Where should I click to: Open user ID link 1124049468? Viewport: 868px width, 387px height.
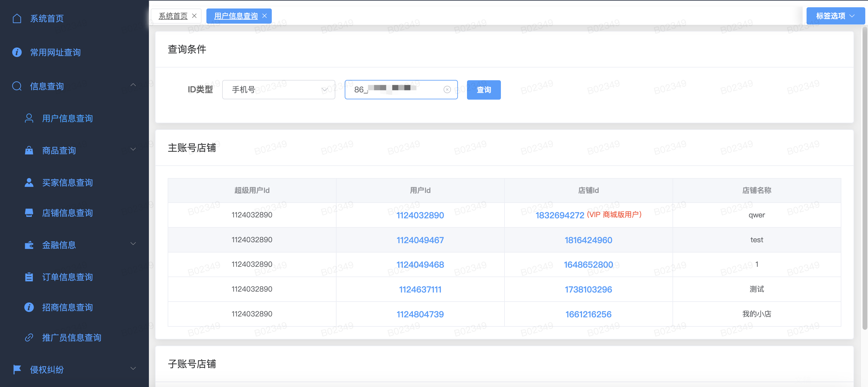[x=420, y=265]
